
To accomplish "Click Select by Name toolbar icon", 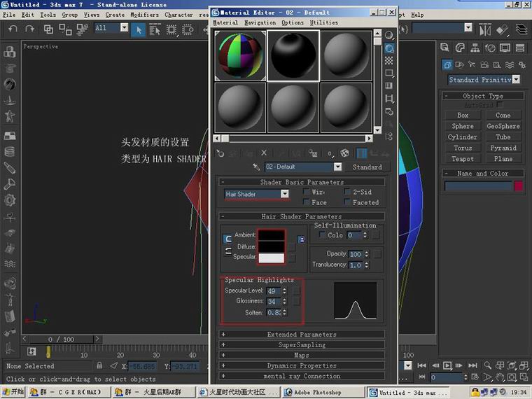I will tap(155, 30).
